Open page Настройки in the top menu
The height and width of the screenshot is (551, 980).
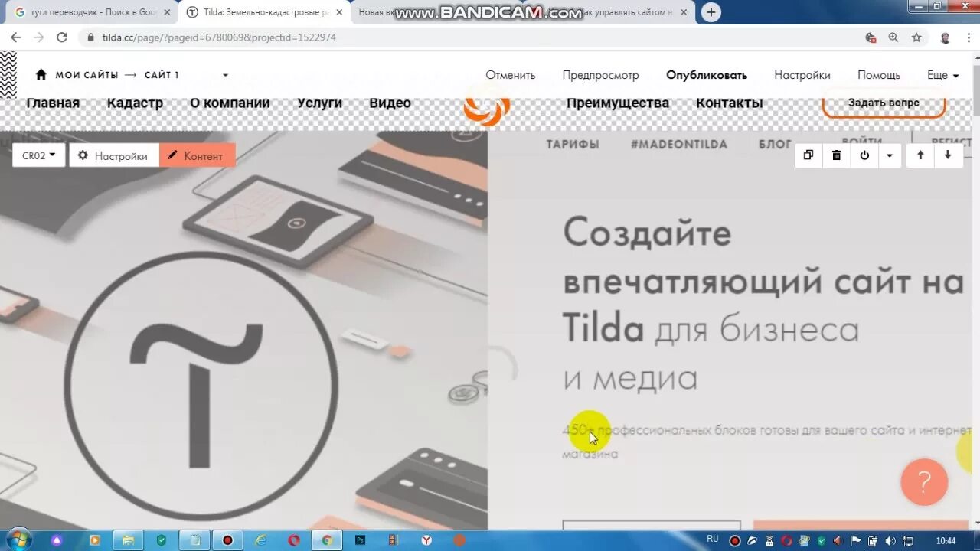point(802,75)
